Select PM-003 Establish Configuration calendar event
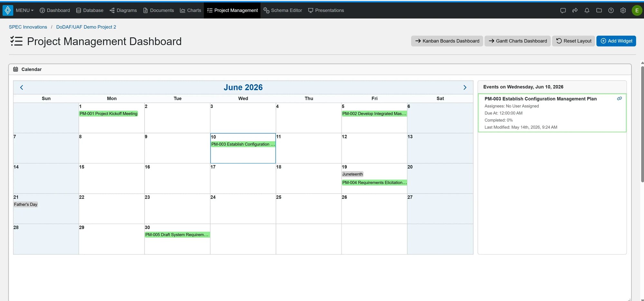 click(243, 144)
